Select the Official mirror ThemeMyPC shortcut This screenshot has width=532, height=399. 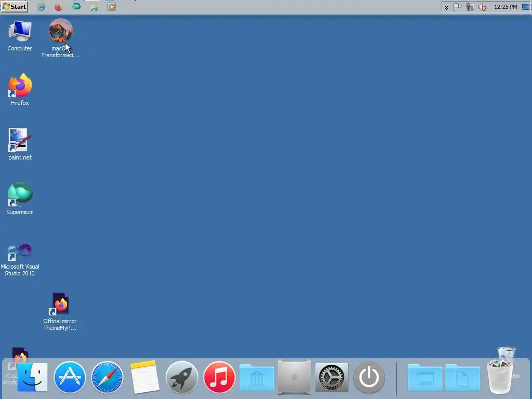60,312
